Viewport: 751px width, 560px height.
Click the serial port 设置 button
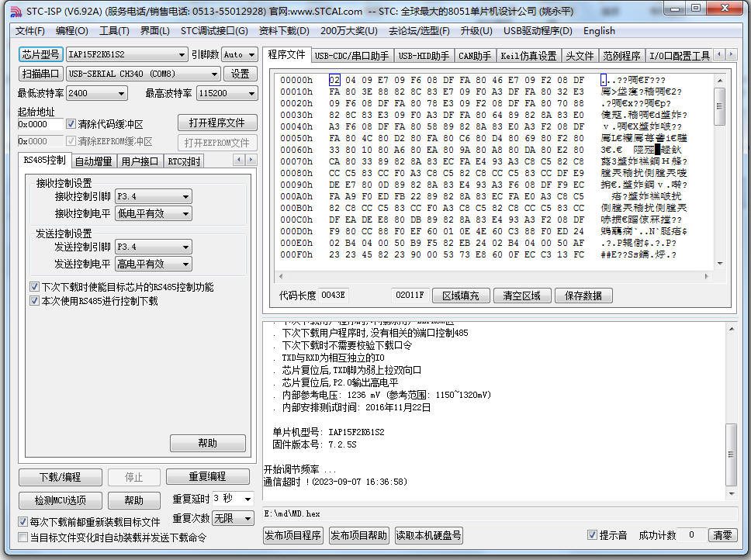point(240,74)
